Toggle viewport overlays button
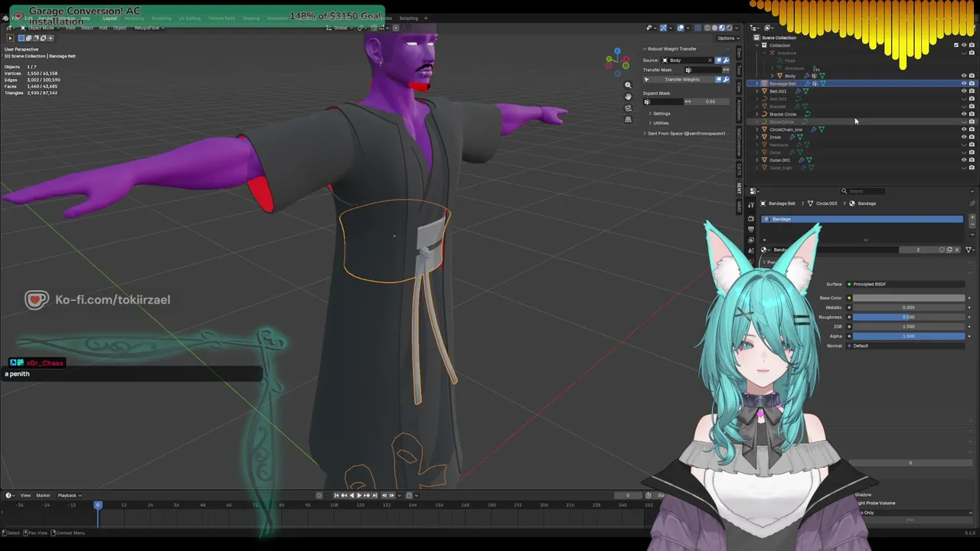This screenshot has width=980, height=551. coord(680,28)
